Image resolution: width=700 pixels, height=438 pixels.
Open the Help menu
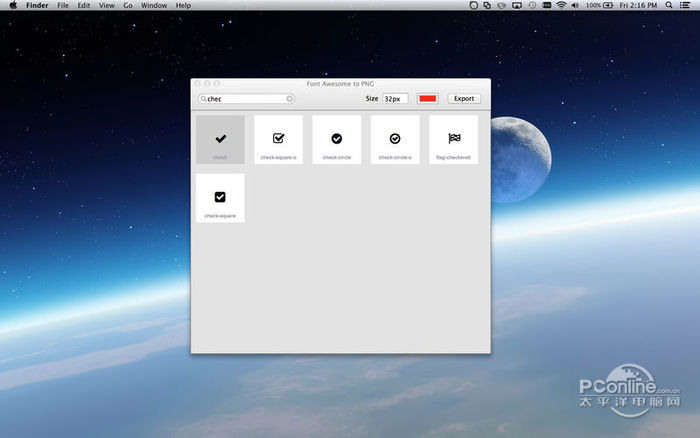coord(183,6)
